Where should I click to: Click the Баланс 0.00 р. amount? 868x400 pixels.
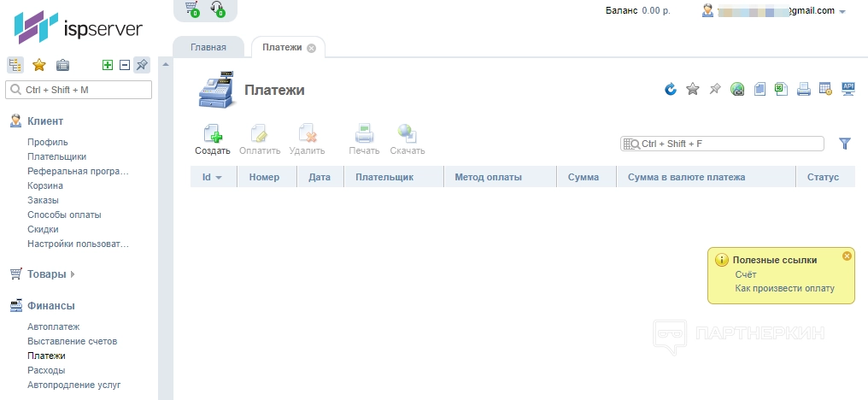[656, 10]
